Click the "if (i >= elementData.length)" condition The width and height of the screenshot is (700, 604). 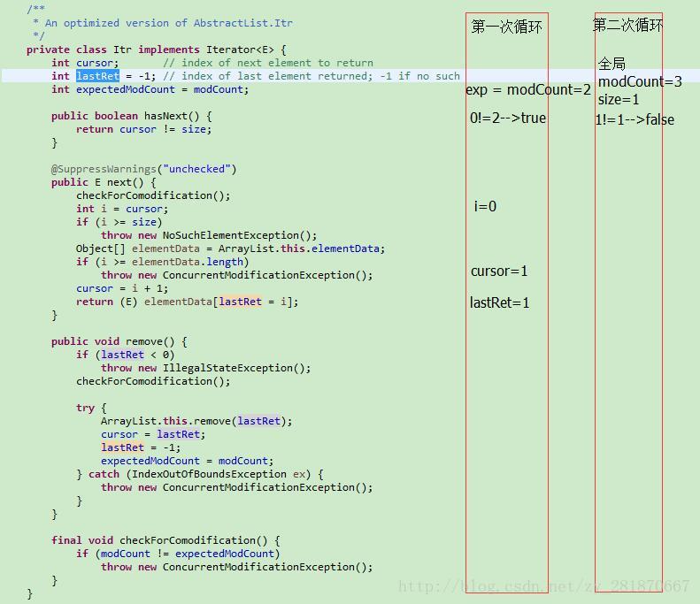point(162,262)
